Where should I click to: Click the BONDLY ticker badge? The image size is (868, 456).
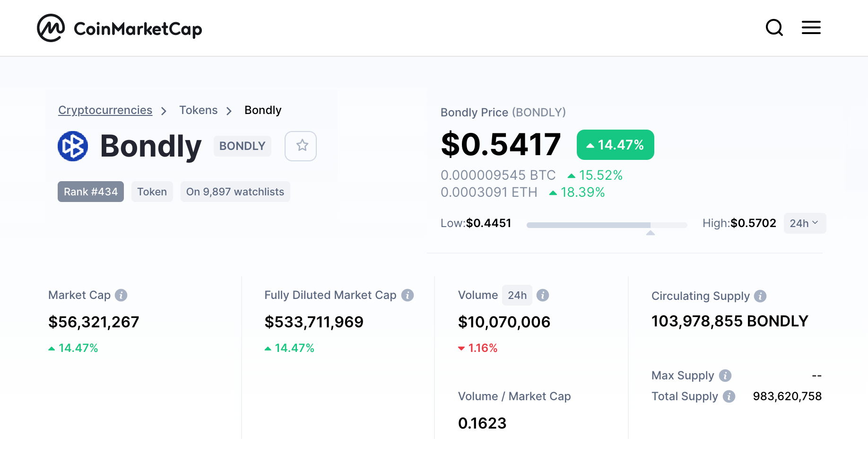pyautogui.click(x=243, y=146)
